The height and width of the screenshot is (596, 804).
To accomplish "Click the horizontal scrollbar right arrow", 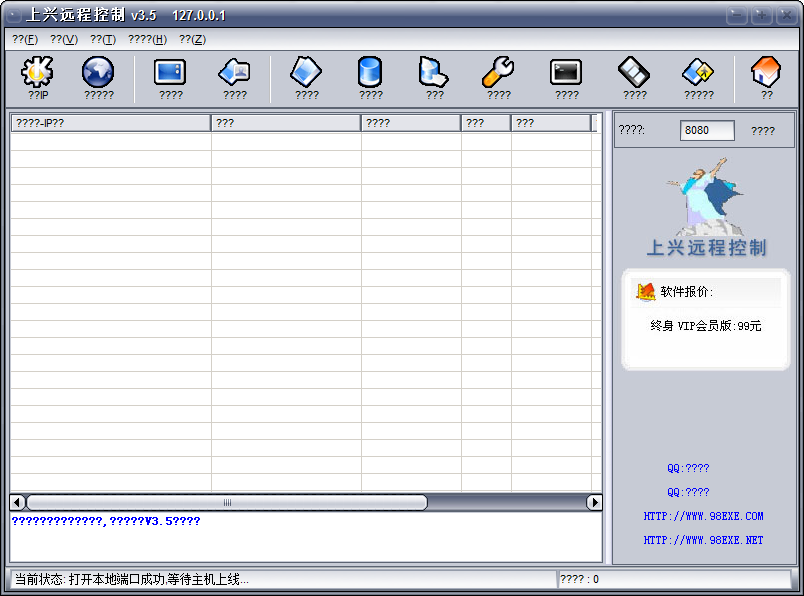I will pyautogui.click(x=595, y=502).
